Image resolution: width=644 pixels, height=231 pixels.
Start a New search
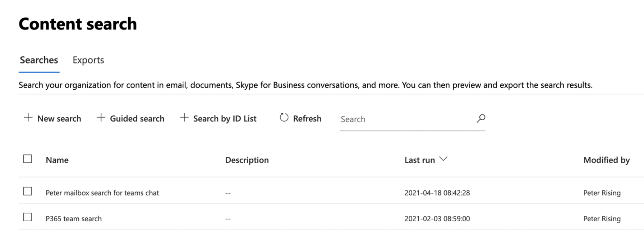pyautogui.click(x=59, y=119)
